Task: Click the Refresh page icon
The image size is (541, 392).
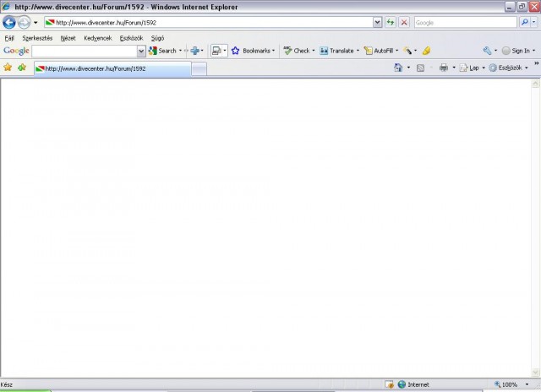Action: 391,23
